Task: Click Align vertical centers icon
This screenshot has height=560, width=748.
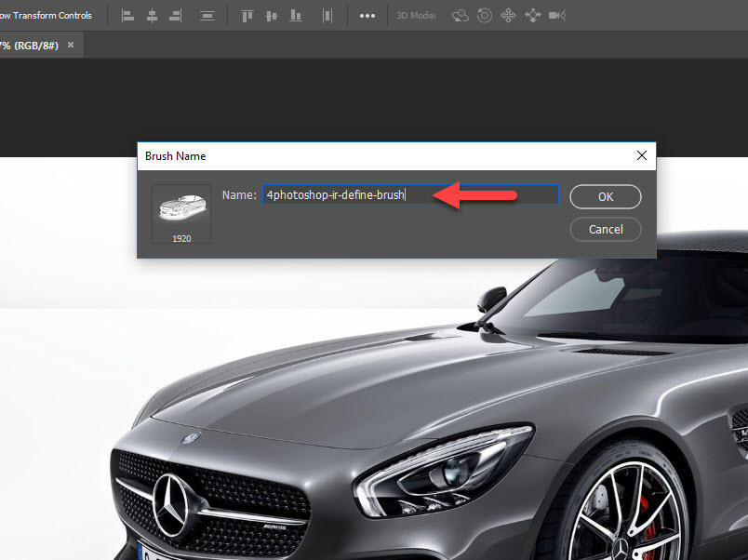Action: click(x=272, y=16)
